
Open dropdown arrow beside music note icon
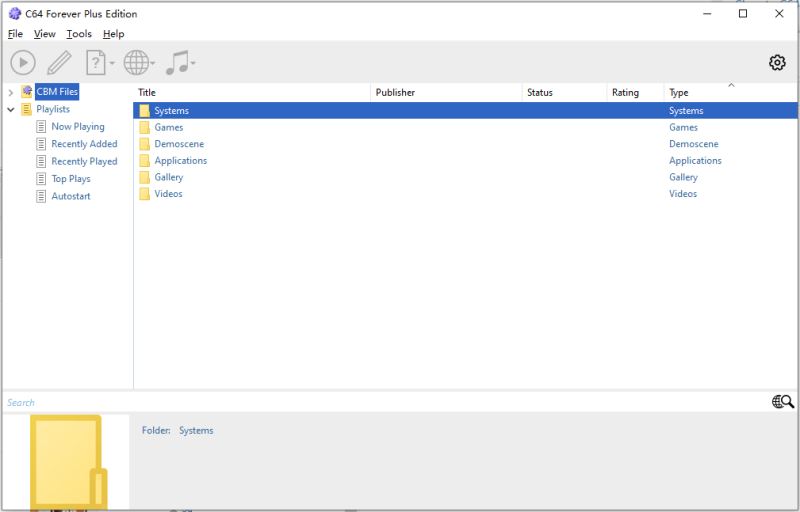pos(193,63)
